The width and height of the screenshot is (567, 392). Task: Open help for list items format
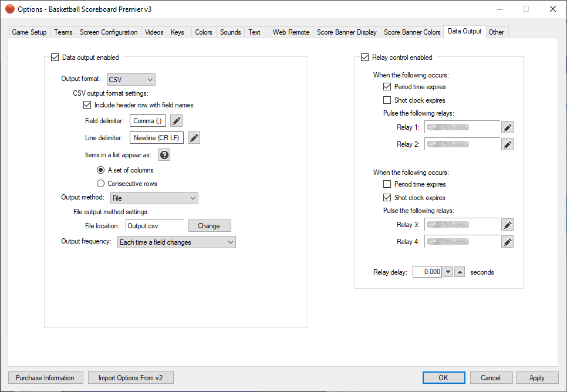(x=164, y=155)
